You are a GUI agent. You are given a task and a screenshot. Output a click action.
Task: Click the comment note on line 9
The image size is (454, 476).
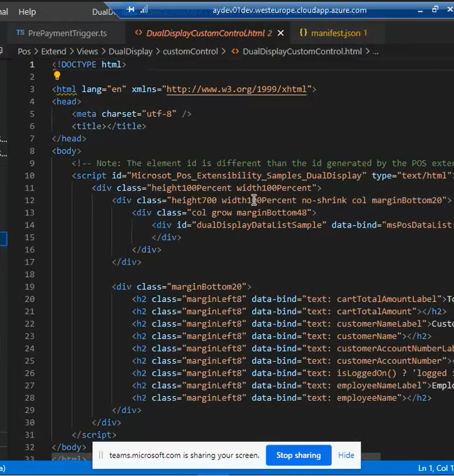(x=263, y=163)
